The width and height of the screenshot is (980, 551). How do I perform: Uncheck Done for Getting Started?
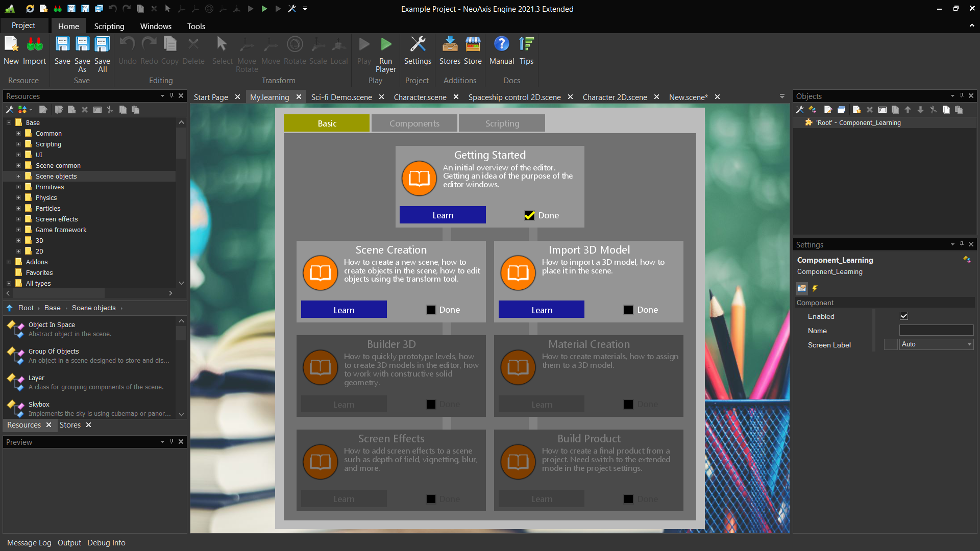529,215
